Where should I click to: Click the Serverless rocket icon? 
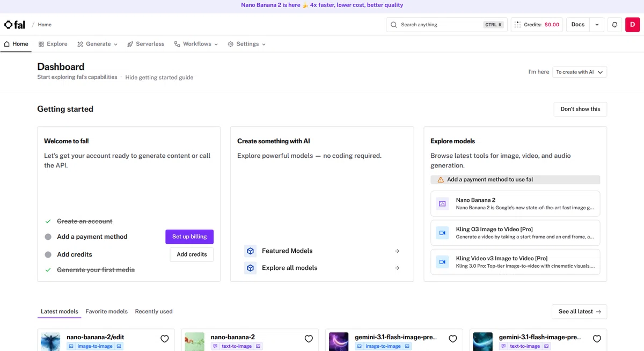(x=130, y=44)
